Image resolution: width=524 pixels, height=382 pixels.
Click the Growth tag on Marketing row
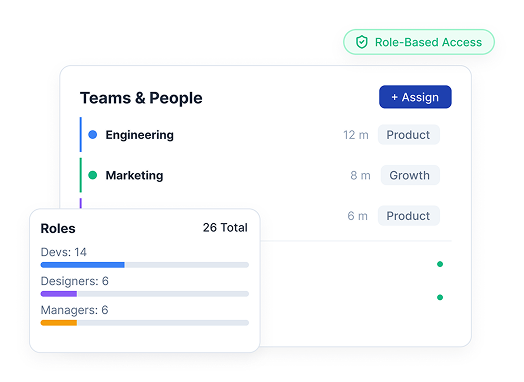[x=410, y=175]
